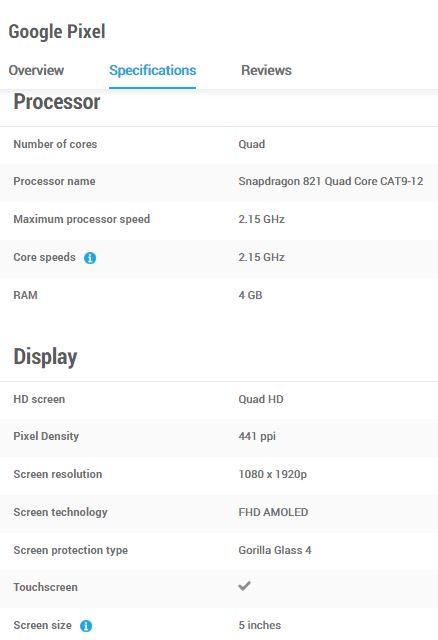
Task: Click the Processor section heading
Action: 57,102
